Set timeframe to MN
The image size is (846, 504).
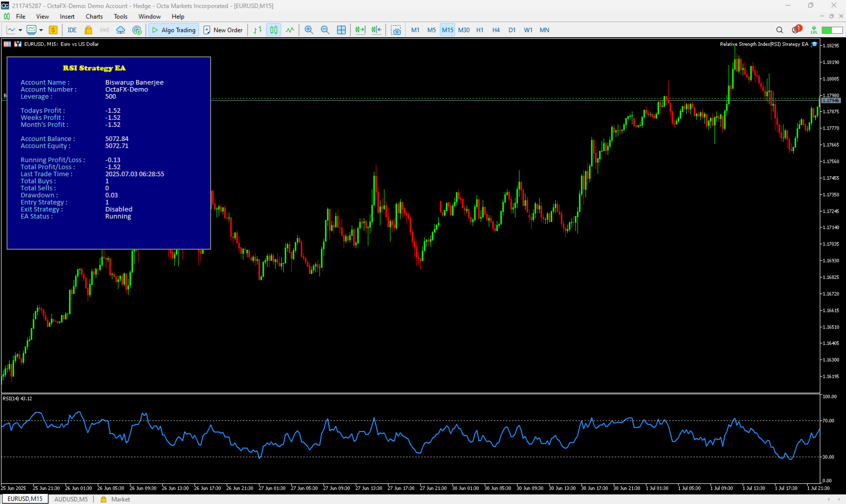click(x=544, y=30)
